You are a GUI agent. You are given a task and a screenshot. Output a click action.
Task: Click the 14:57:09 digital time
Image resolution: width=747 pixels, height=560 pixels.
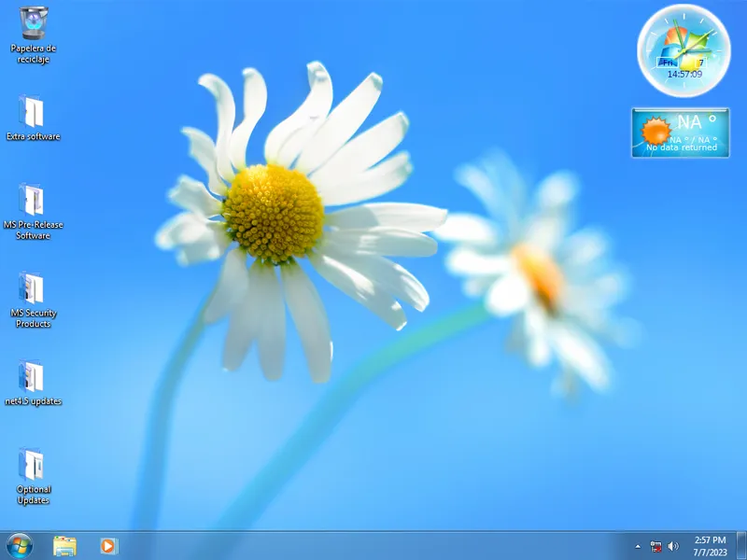(684, 75)
